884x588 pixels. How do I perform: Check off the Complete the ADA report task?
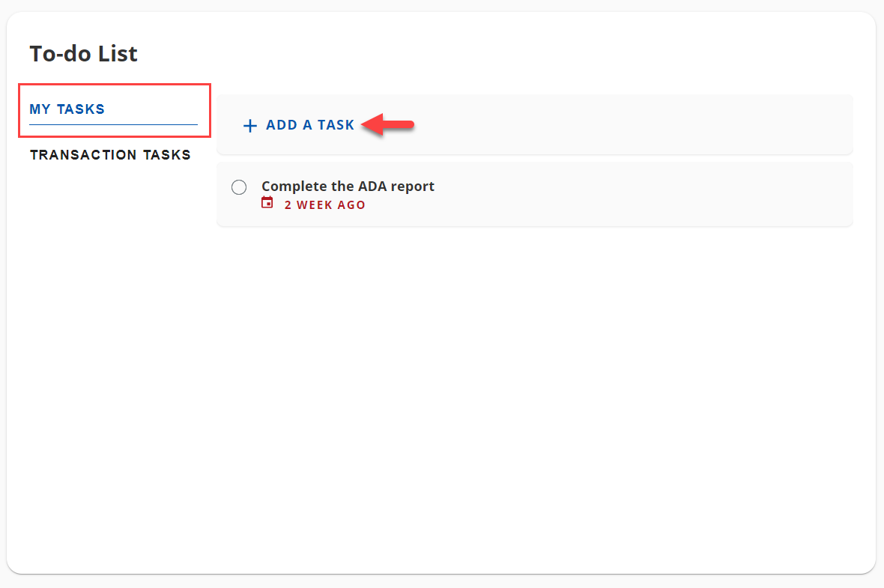tap(239, 187)
